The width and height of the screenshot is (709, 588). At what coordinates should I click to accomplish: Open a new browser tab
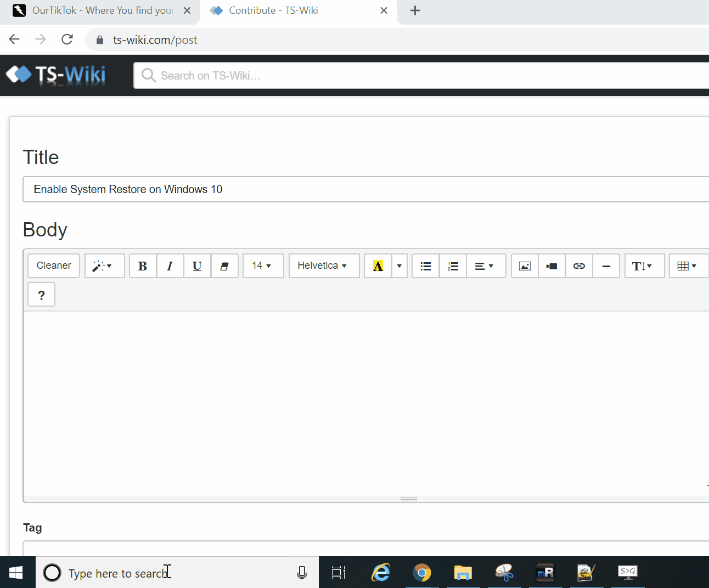[415, 10]
